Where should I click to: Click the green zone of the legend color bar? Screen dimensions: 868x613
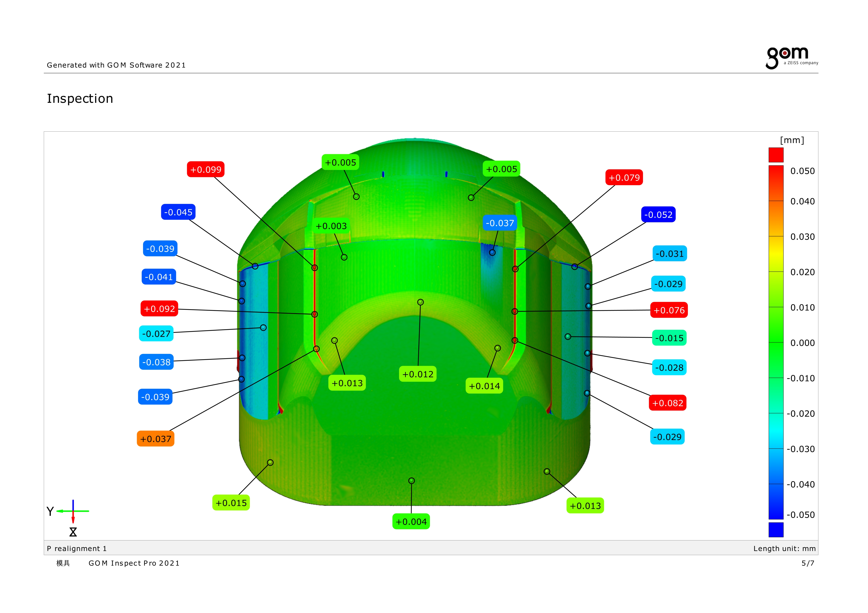tap(776, 342)
